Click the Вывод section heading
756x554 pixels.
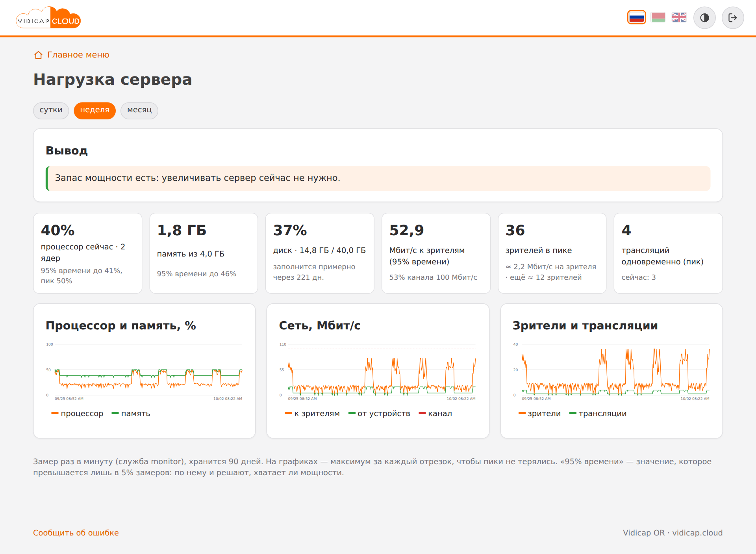tap(67, 151)
